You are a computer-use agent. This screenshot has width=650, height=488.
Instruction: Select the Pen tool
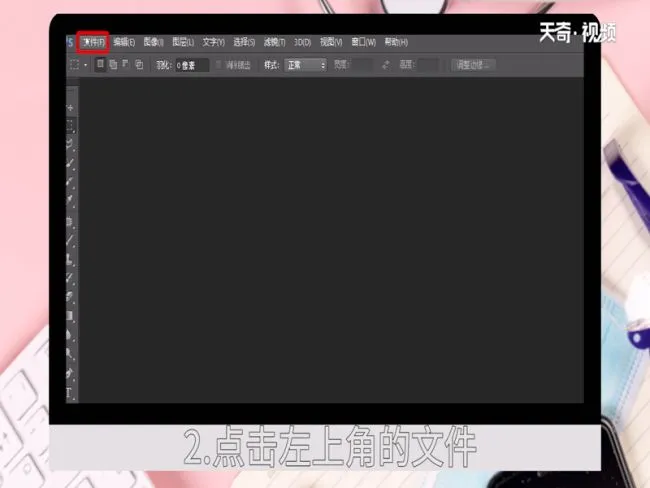click(71, 373)
